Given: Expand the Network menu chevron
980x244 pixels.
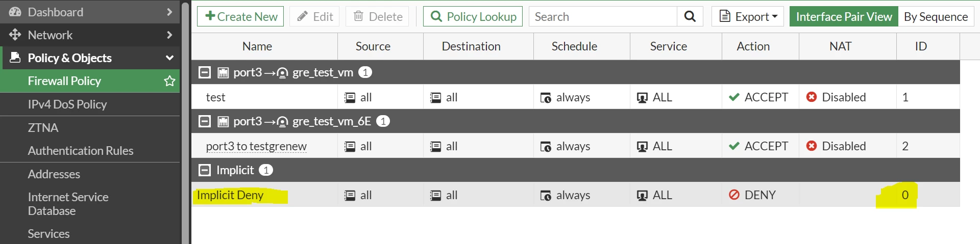Looking at the screenshot, I should 169,35.
